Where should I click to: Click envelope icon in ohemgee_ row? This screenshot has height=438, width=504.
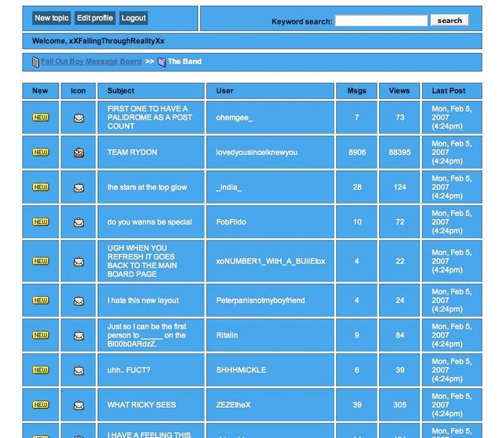coord(79,118)
